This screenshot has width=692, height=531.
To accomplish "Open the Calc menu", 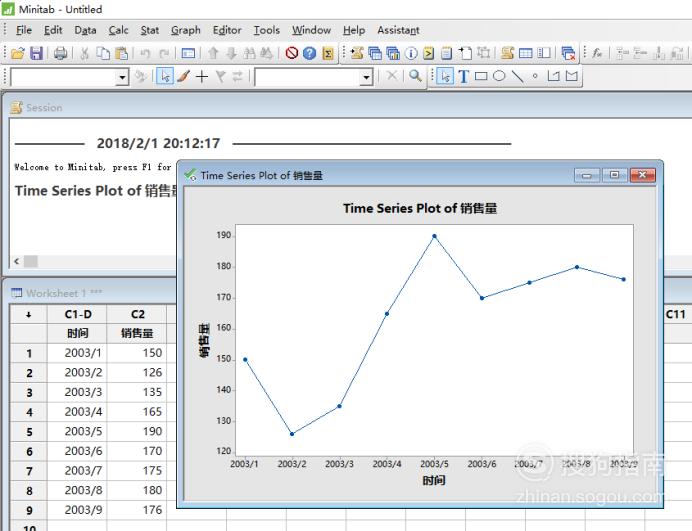I will 118,30.
